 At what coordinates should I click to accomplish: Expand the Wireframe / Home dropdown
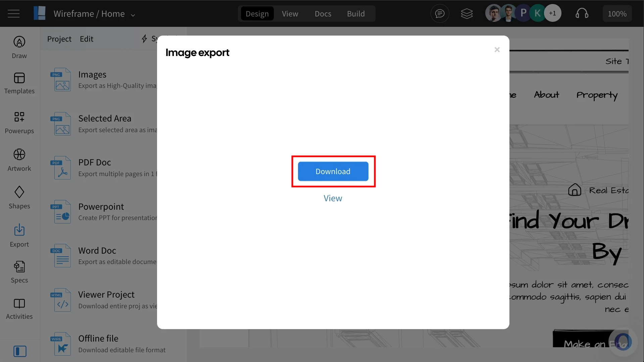(x=133, y=15)
